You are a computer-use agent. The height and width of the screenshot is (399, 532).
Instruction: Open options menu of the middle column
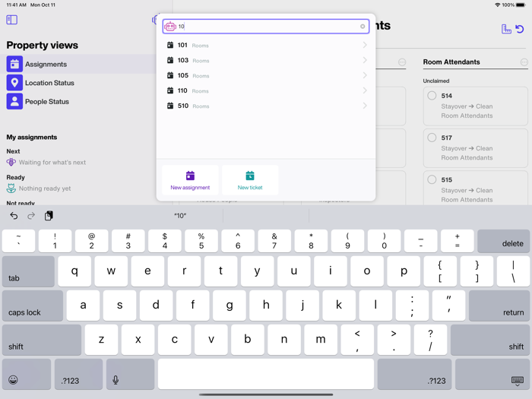(x=402, y=62)
